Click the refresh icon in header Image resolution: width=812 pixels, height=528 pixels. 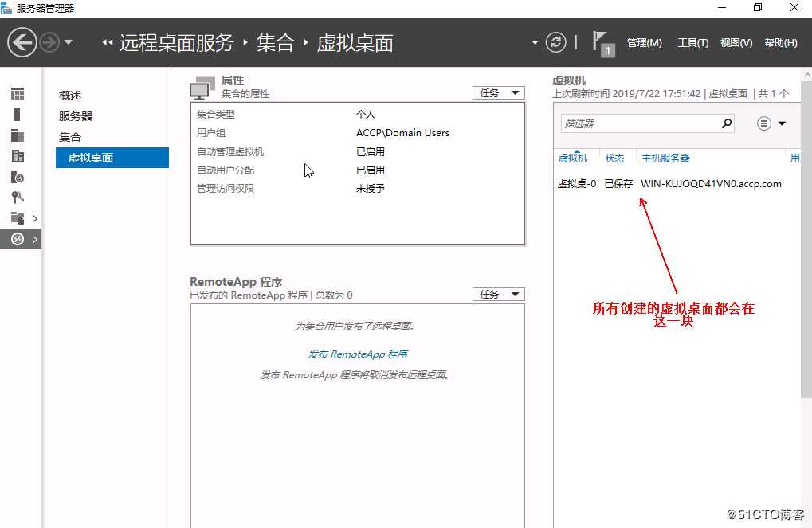coord(555,42)
